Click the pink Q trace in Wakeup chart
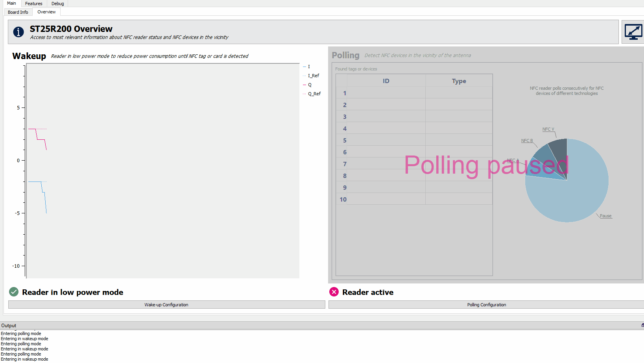Image resolution: width=644 pixels, height=363 pixels. point(38,139)
